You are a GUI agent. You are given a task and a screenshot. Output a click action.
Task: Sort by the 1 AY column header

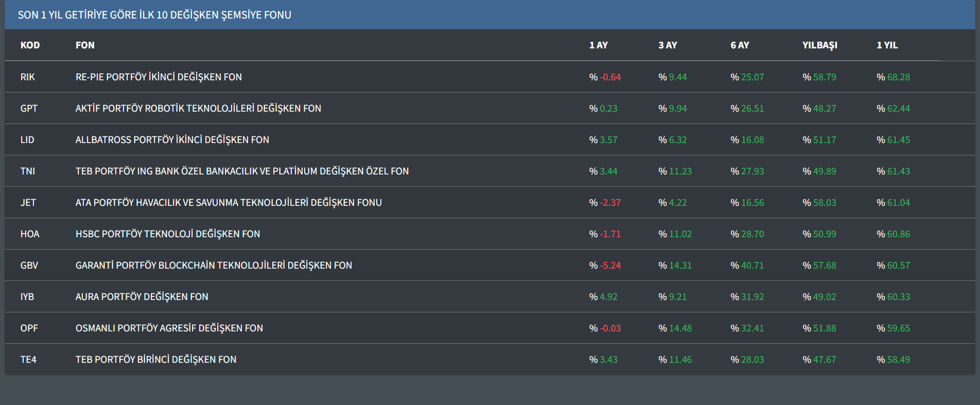pos(598,45)
